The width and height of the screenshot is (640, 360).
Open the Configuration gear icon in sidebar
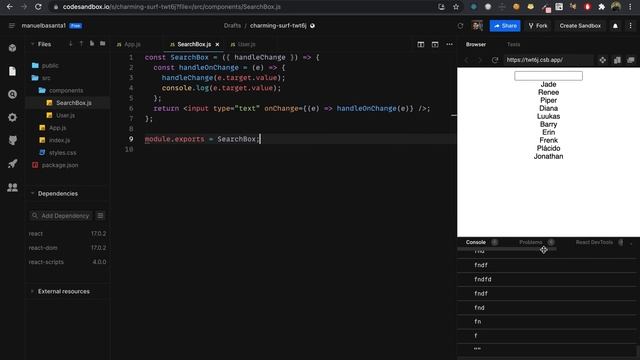[12, 118]
